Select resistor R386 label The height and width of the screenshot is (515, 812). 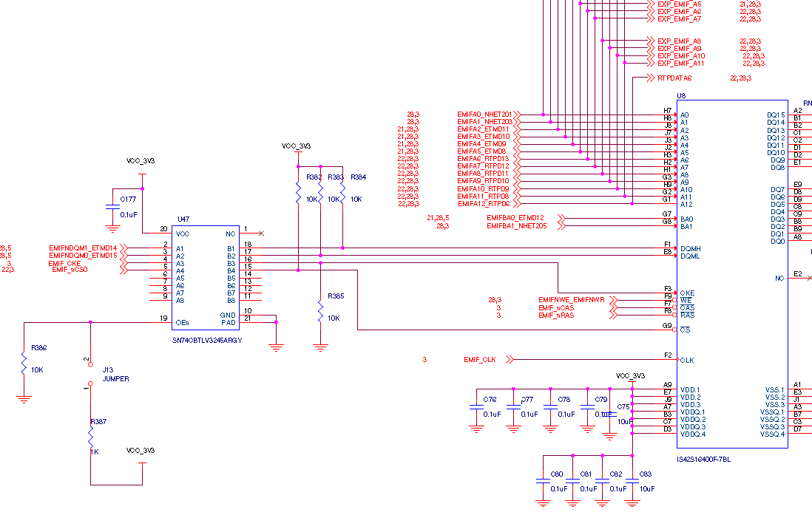click(x=39, y=348)
